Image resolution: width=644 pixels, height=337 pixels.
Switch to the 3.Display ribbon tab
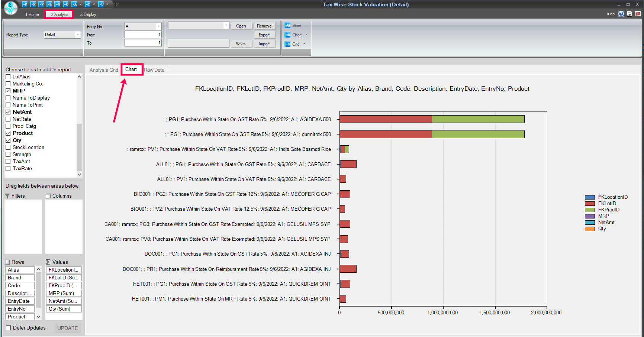coord(88,14)
